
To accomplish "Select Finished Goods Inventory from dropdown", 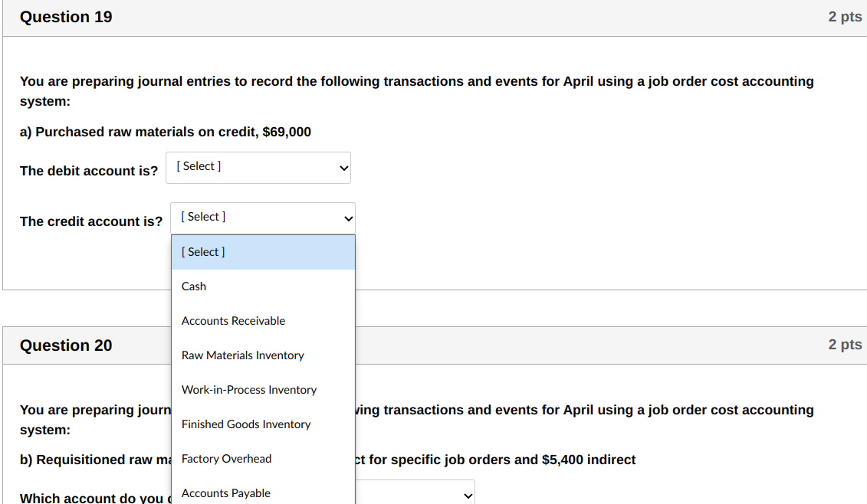I will tap(246, 424).
